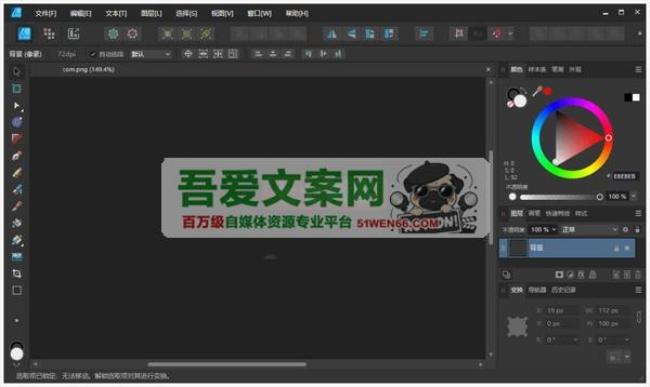Image resolution: width=650 pixels, height=387 pixels.
Task: Select the Artboard tool
Action: coord(17,89)
